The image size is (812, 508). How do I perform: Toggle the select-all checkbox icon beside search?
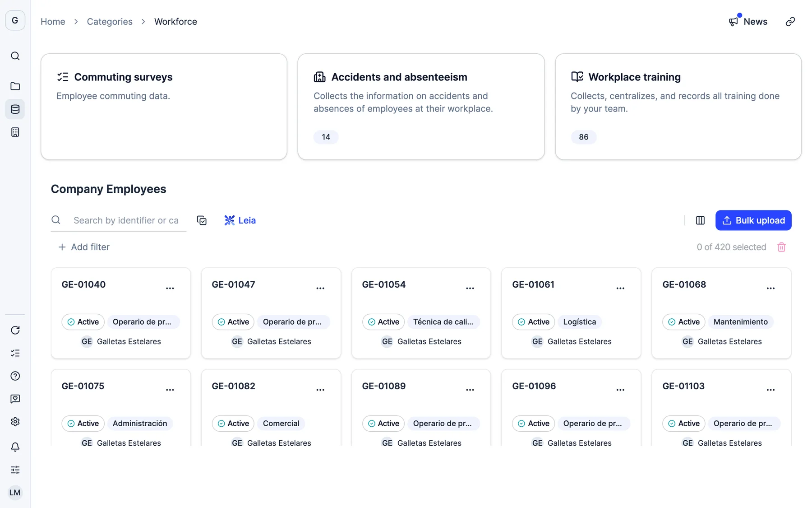tap(202, 220)
